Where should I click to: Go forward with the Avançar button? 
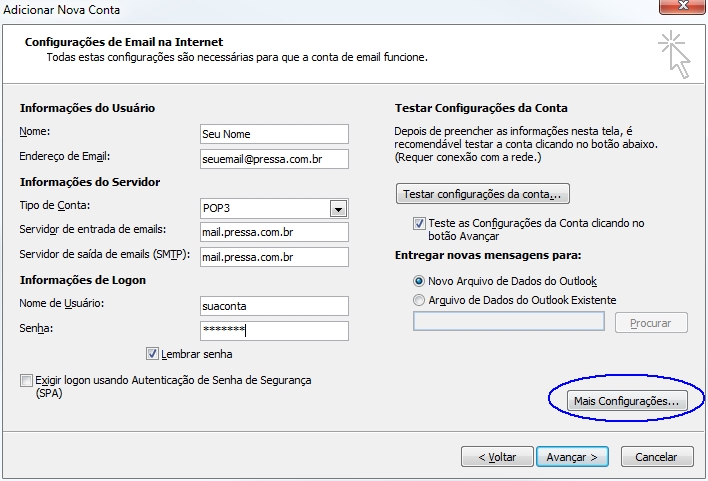coord(572,457)
